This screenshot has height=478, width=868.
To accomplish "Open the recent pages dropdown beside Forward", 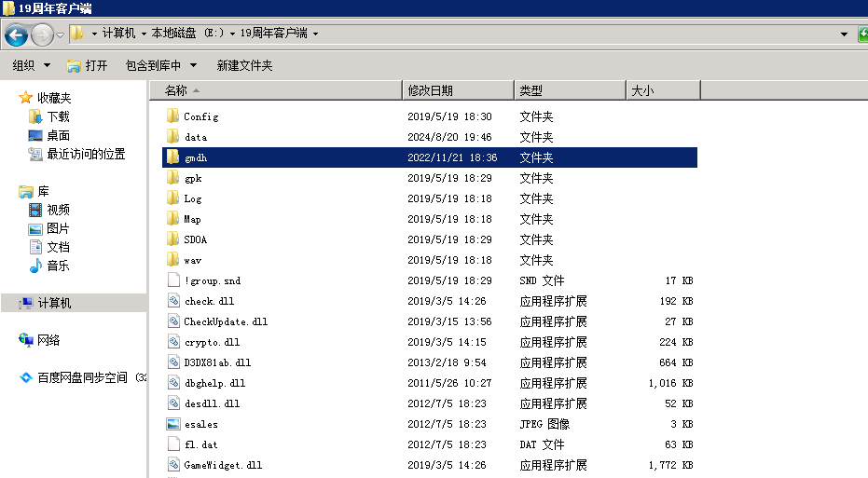I will click(x=60, y=34).
